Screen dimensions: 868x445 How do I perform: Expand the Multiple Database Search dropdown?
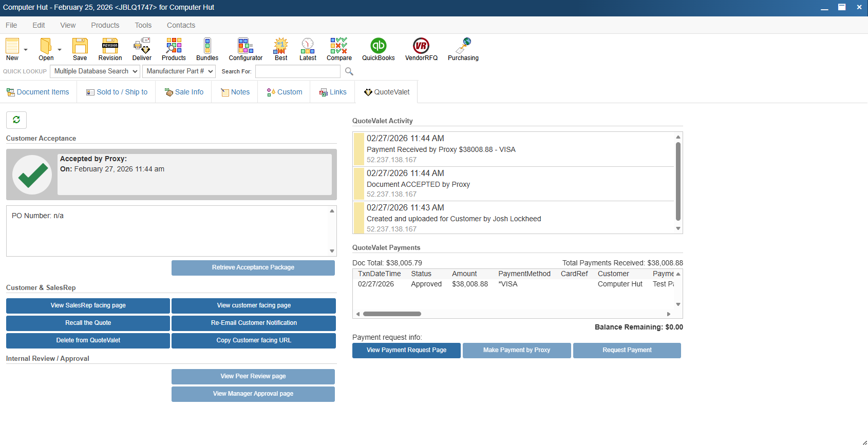pos(96,71)
